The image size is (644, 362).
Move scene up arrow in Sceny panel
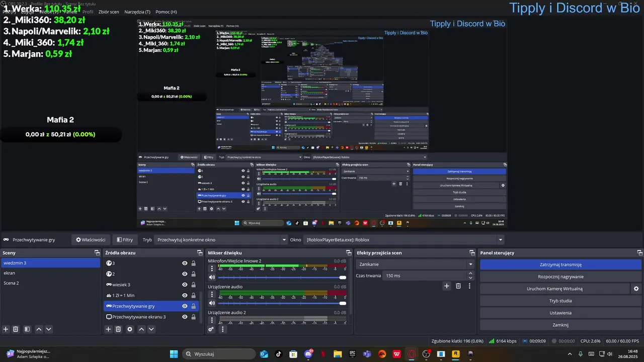click(39, 329)
